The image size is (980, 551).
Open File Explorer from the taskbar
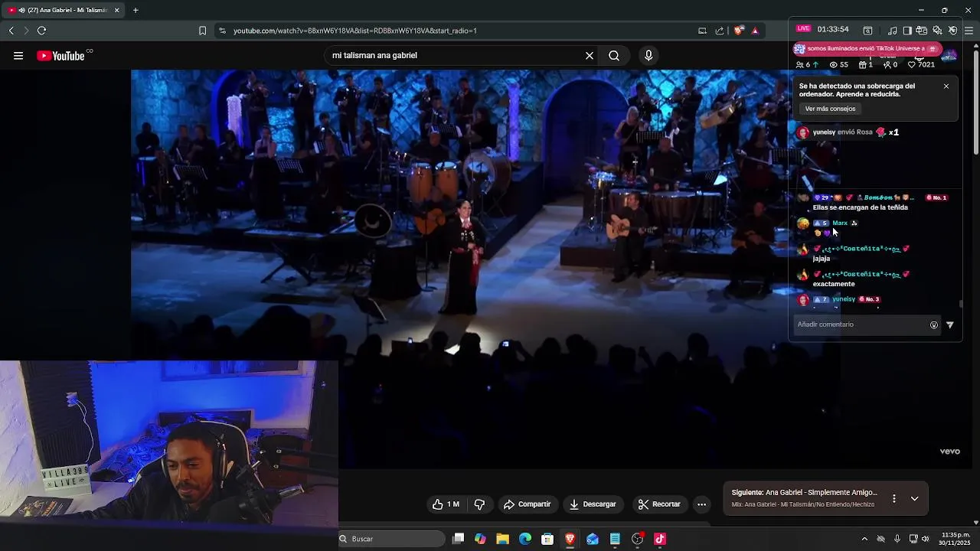[502, 539]
